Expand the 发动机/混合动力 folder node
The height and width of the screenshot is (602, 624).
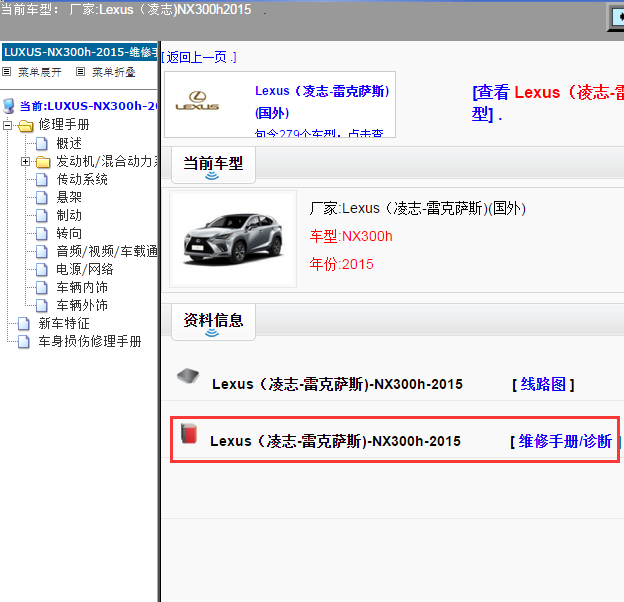25,162
